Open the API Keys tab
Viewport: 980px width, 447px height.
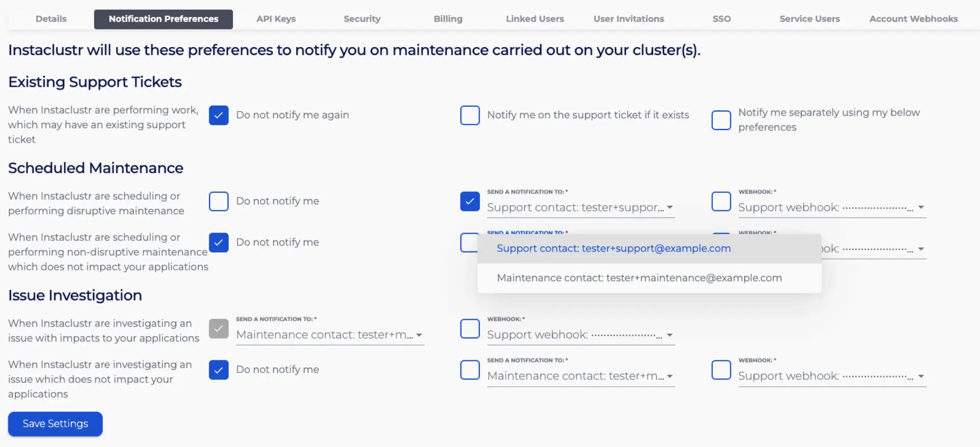(x=276, y=19)
